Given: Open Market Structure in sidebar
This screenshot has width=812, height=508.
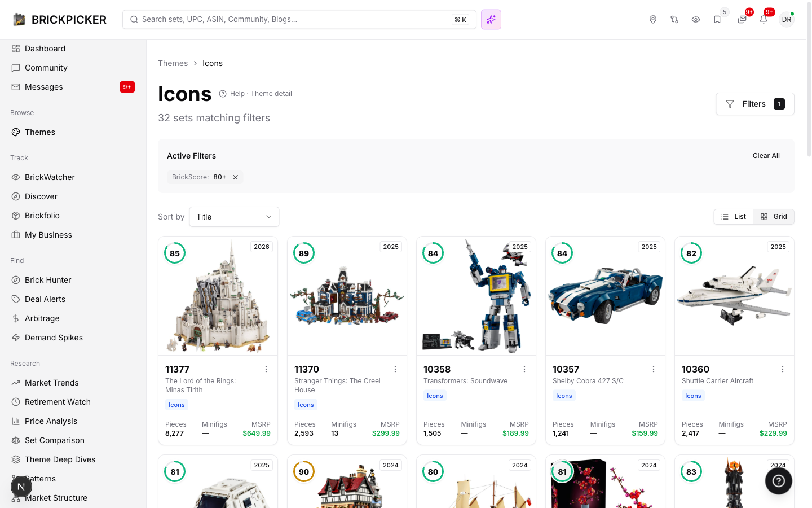Looking at the screenshot, I should coord(73,498).
